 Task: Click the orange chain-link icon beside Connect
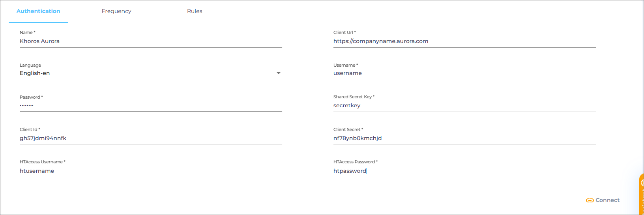click(x=590, y=200)
